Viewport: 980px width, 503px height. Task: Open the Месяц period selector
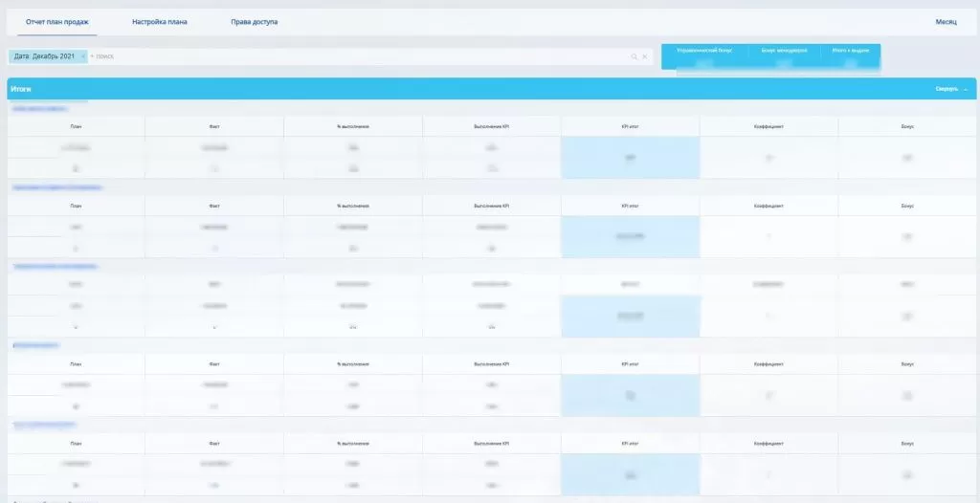pos(946,22)
